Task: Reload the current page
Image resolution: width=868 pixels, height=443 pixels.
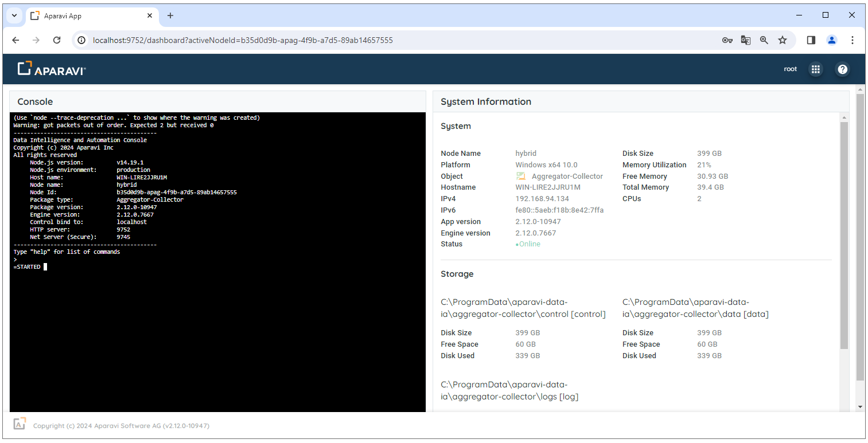Action: coord(57,40)
